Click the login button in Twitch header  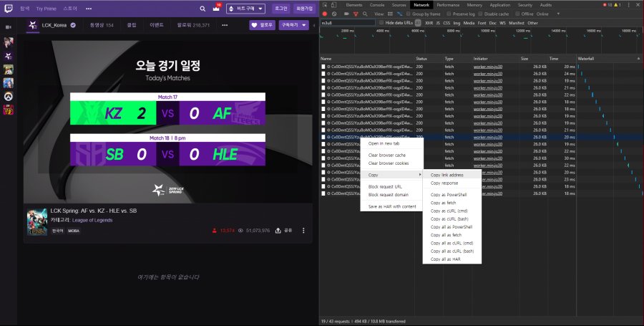281,9
